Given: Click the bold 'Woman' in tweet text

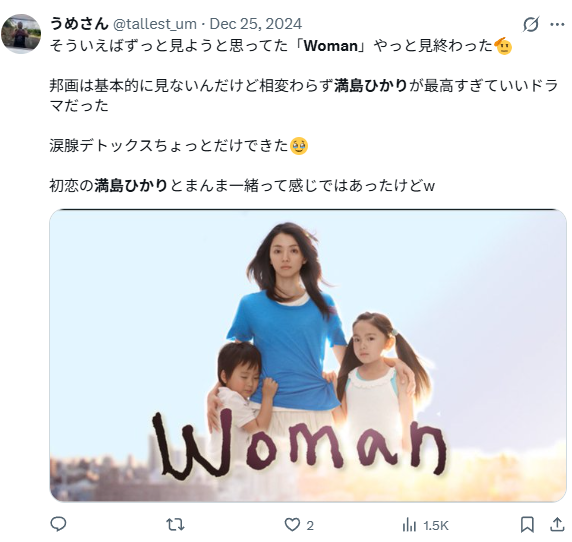Looking at the screenshot, I should 331,46.
